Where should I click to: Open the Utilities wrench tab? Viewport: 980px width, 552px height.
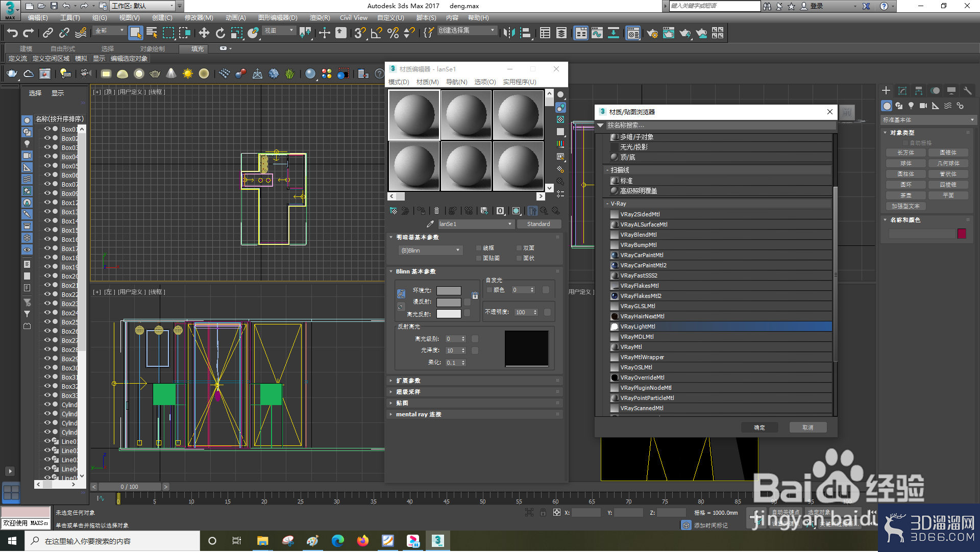point(967,91)
